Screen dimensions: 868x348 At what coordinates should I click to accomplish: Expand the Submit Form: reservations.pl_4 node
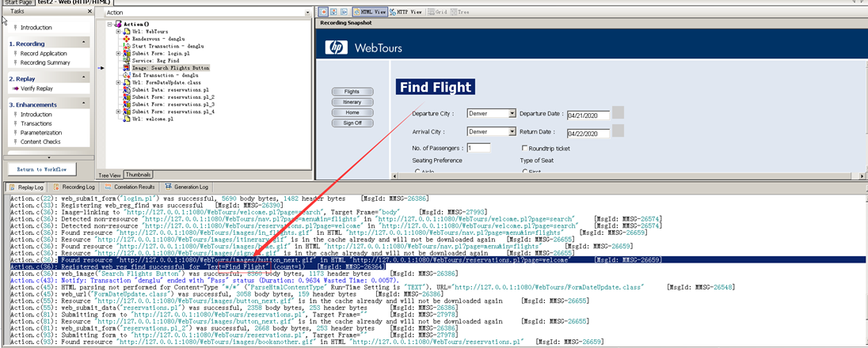click(x=119, y=112)
